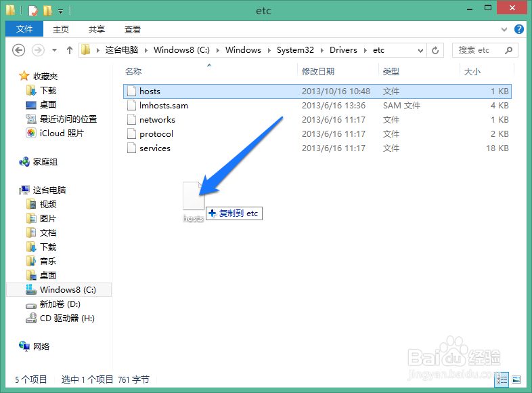Screen dimensions: 532x393
Task: Click New Folder quick access icon
Action: click(x=47, y=11)
